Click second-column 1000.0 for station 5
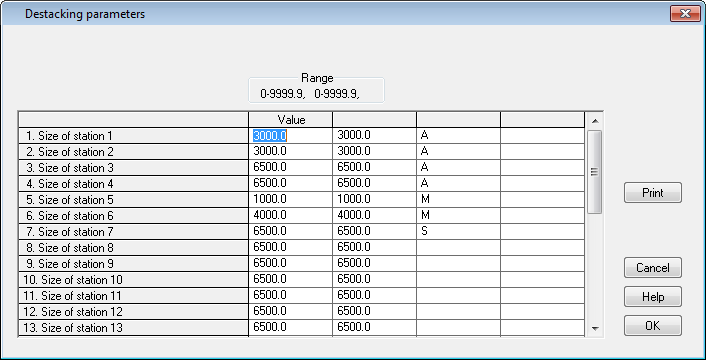The width and height of the screenshot is (706, 360). click(x=375, y=199)
